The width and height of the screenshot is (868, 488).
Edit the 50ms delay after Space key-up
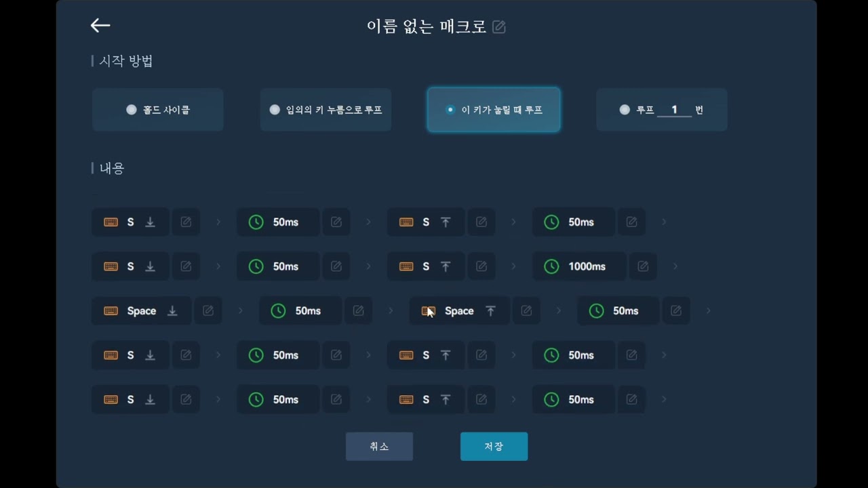click(x=676, y=311)
